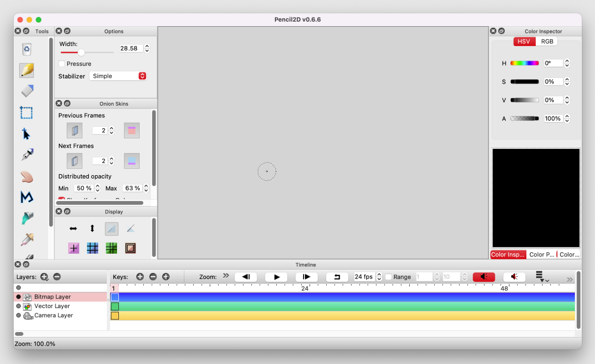Select the Bitmap Layer keyframe at frame 1
595x364 pixels.
(x=115, y=297)
